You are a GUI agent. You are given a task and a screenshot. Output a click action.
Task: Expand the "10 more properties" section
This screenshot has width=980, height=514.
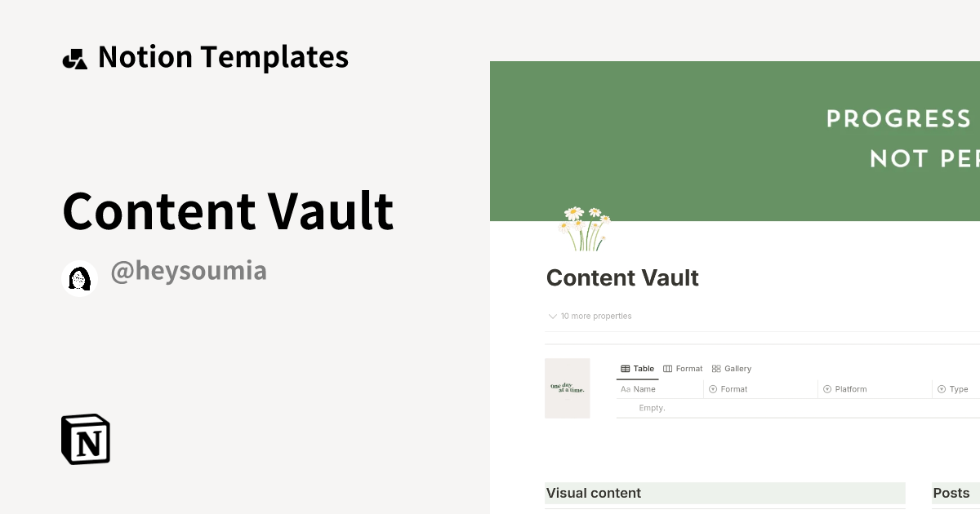click(589, 316)
